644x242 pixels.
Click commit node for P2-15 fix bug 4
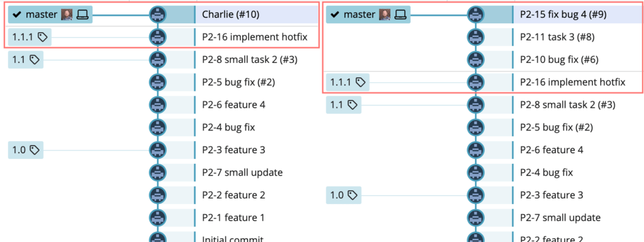click(x=475, y=15)
